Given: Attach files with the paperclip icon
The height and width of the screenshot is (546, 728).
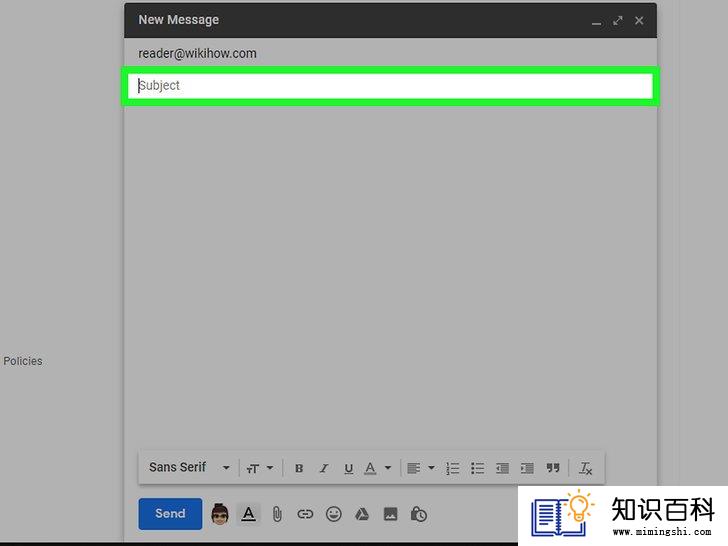Looking at the screenshot, I should coord(277,514).
